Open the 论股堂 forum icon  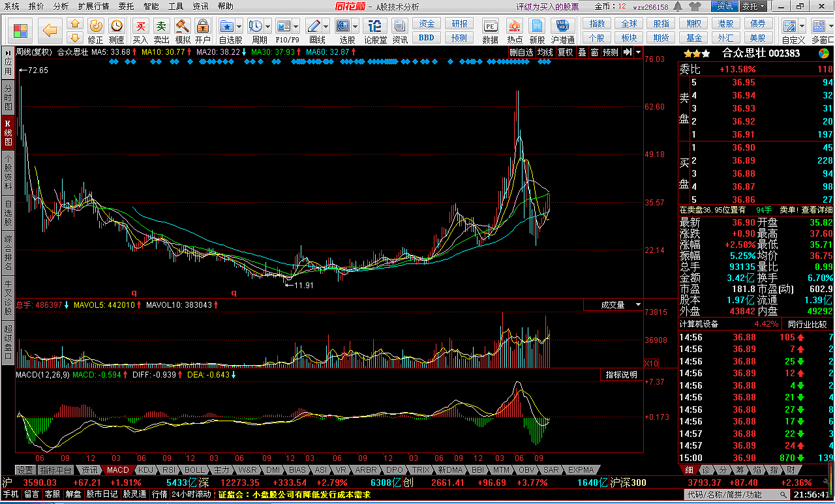375,26
